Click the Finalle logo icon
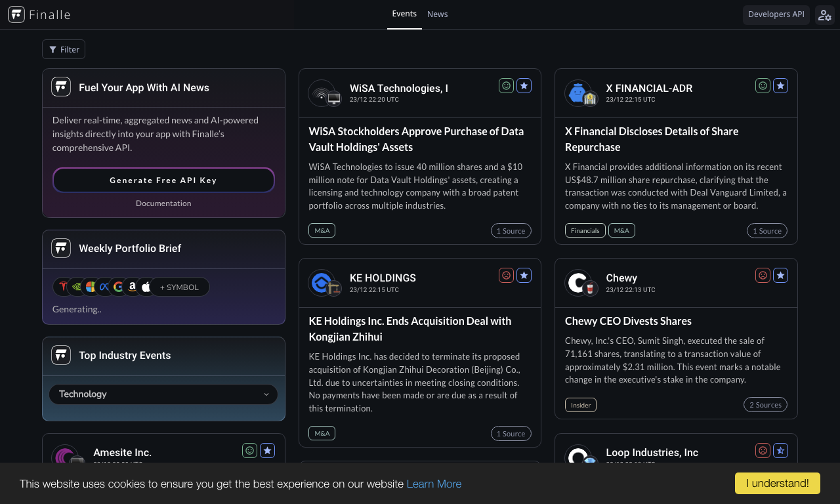 (16, 14)
